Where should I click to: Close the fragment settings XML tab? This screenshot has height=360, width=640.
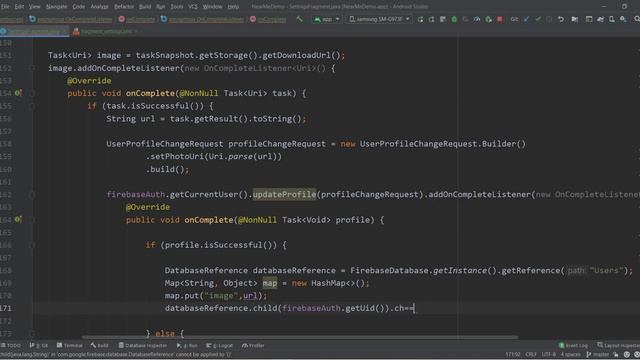pos(136,31)
